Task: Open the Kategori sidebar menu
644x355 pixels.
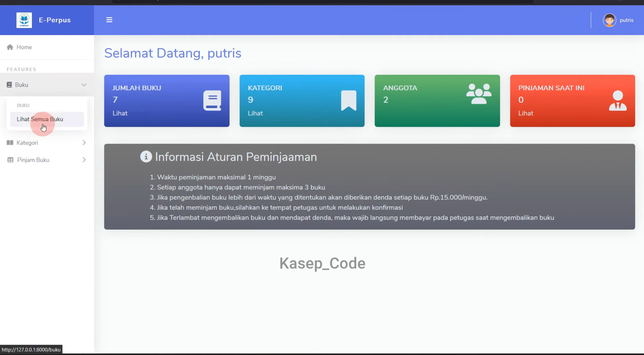Action: (47, 143)
